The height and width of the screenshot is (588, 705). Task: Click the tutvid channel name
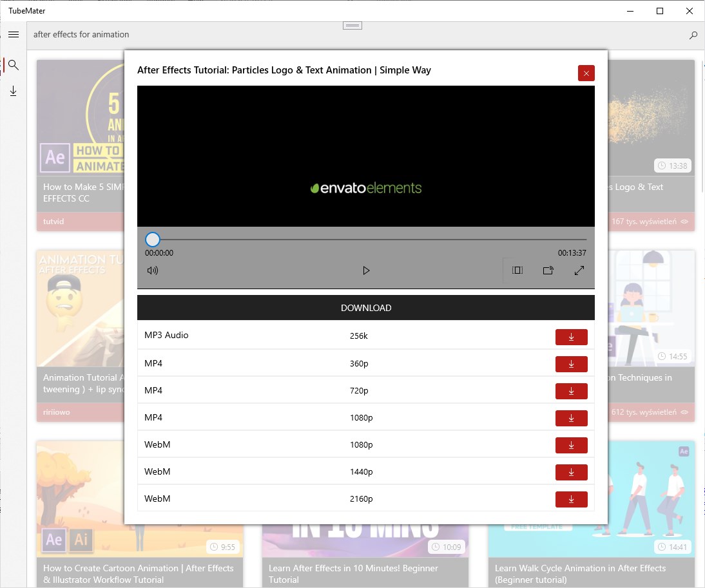pos(53,222)
